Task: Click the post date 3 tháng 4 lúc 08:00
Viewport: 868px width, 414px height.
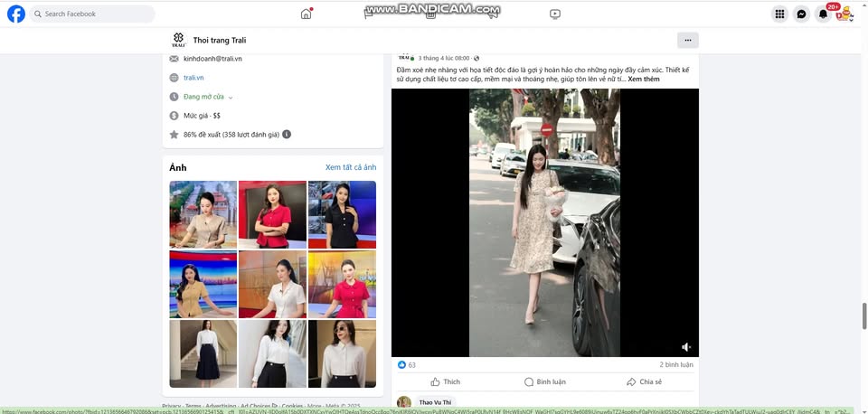Action: 444,58
